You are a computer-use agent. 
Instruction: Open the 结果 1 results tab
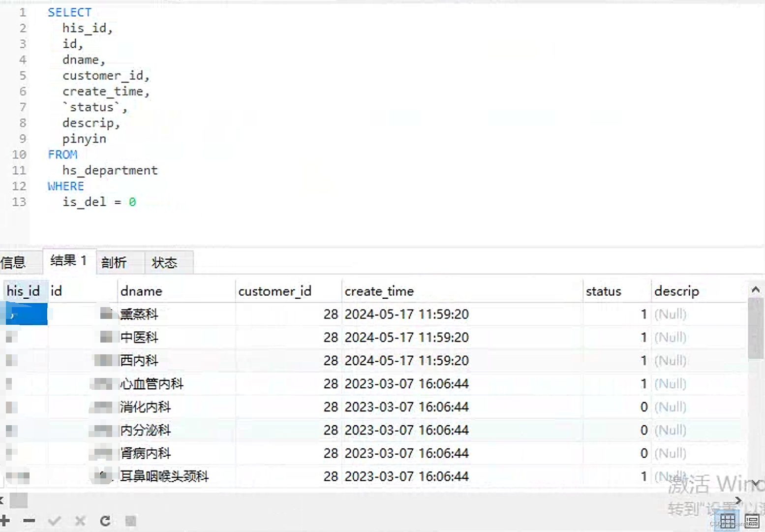click(68, 261)
